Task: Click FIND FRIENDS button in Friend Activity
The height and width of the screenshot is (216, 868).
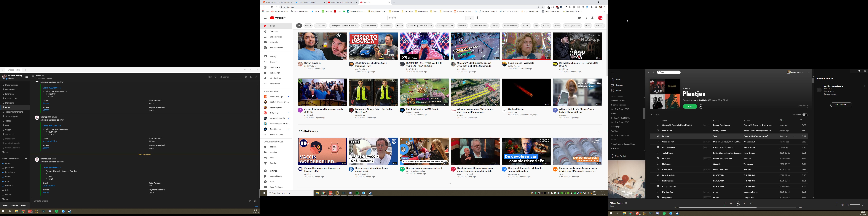Action: (841, 105)
